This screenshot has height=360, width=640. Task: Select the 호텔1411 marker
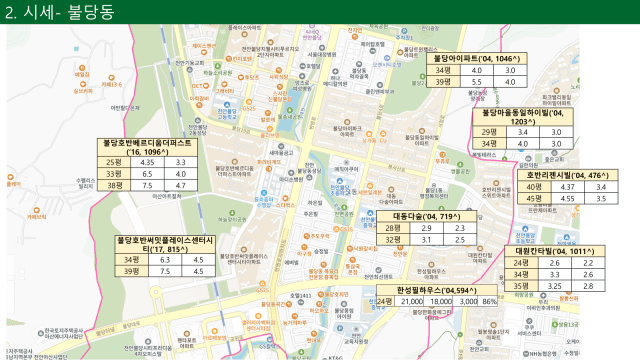coord(300,302)
